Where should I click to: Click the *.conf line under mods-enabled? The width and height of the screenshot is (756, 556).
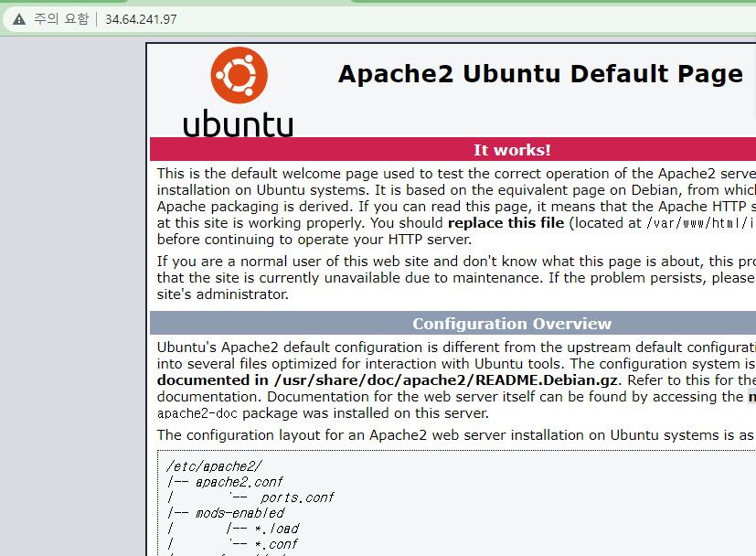pos(276,544)
